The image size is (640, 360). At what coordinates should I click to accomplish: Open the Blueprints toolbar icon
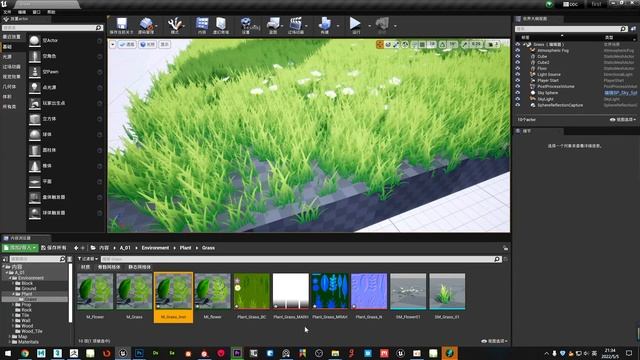(273, 23)
